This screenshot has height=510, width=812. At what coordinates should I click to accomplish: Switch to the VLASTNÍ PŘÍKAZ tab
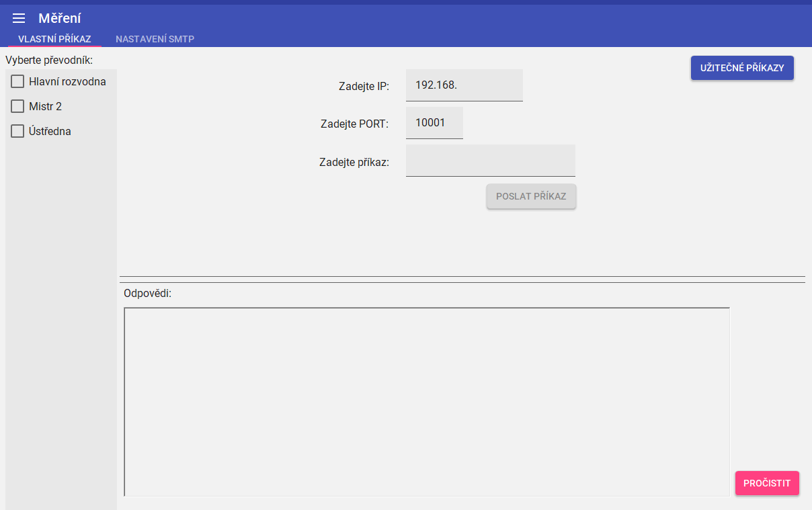(54, 39)
